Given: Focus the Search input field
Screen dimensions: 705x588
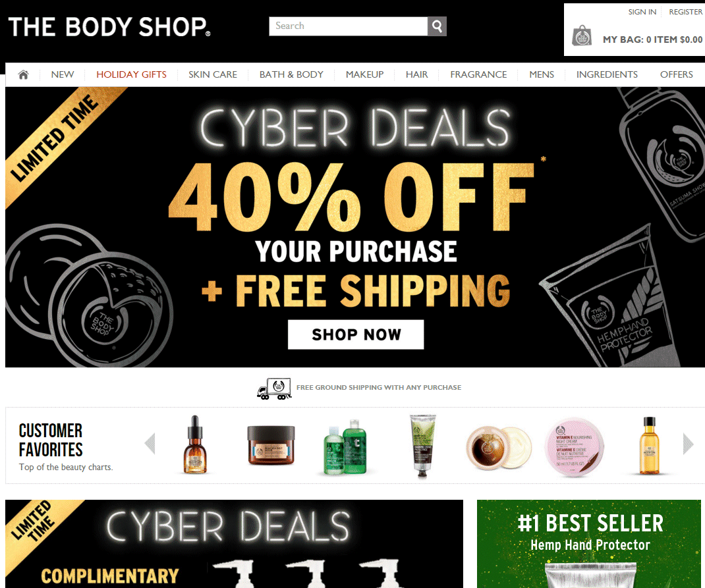Looking at the screenshot, I should tap(349, 26).
